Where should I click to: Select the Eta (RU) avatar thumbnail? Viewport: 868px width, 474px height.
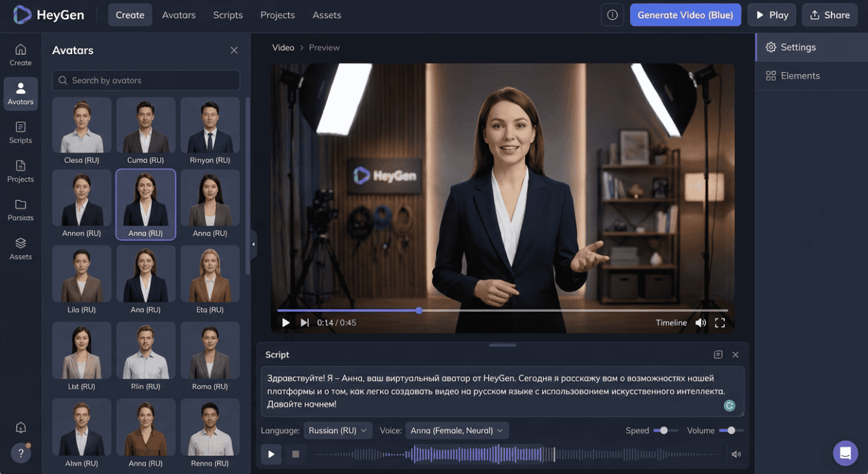[x=210, y=279]
